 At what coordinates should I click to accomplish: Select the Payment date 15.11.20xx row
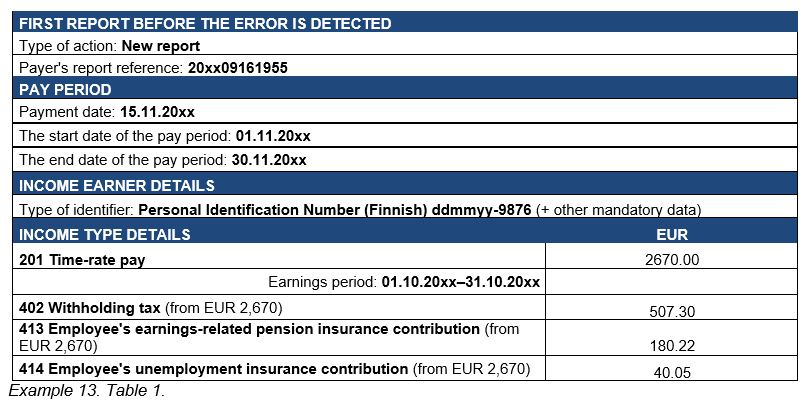93,112
